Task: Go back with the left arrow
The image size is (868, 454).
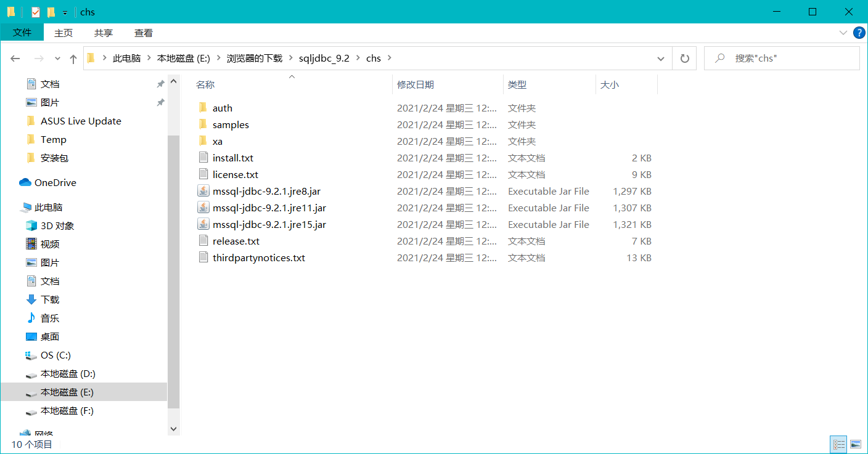Action: (15, 59)
